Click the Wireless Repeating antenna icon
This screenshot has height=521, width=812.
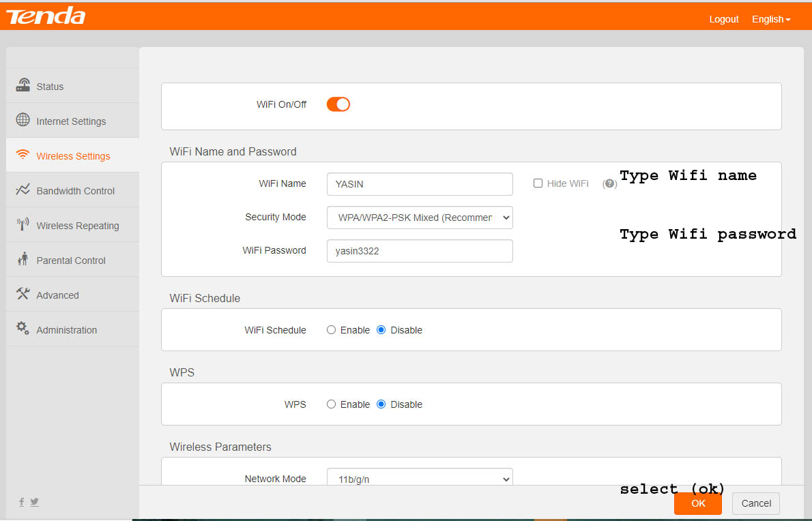[x=23, y=224]
